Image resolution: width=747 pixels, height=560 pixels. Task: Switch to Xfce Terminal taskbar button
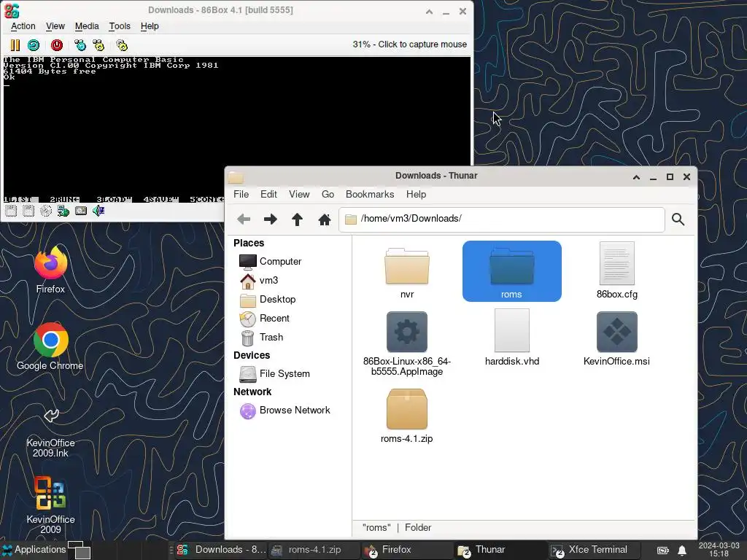point(595,550)
